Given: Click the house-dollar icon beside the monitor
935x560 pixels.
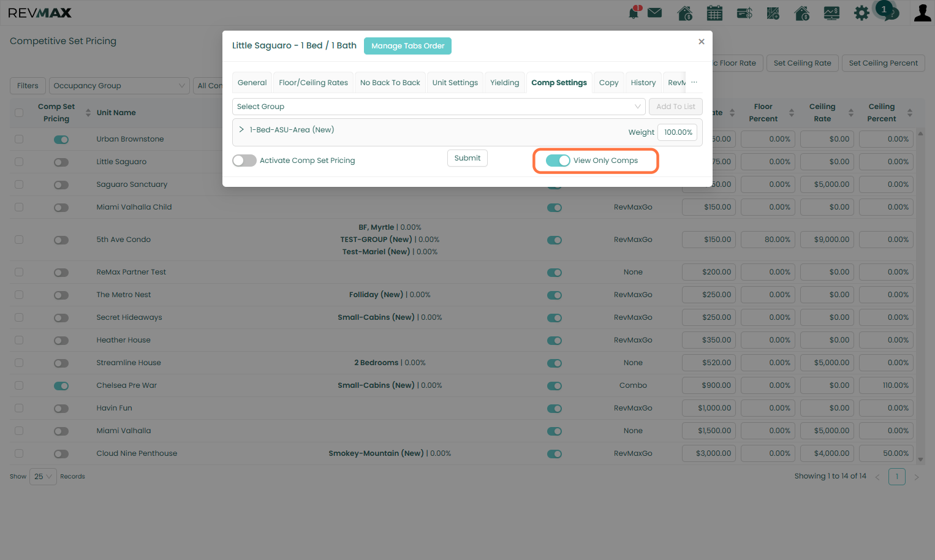Looking at the screenshot, I should point(802,13).
